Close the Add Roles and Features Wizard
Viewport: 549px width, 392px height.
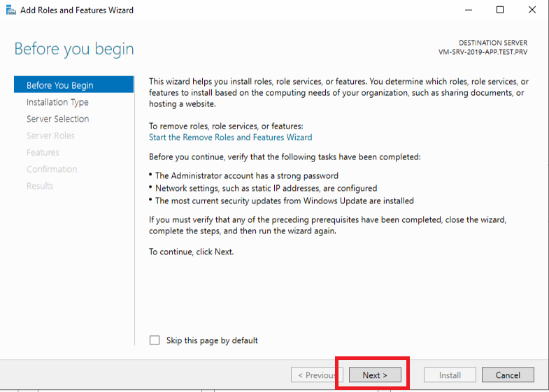pos(532,10)
